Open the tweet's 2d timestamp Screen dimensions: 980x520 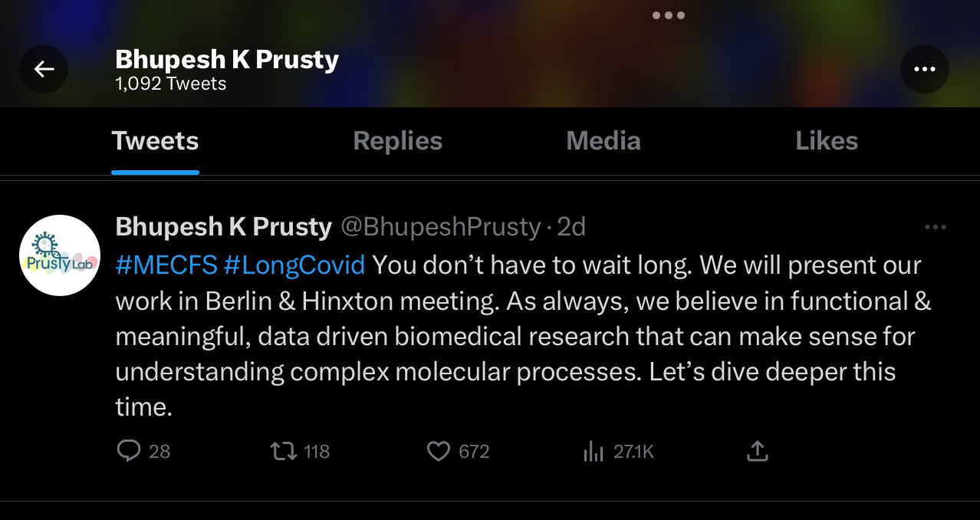point(571,227)
